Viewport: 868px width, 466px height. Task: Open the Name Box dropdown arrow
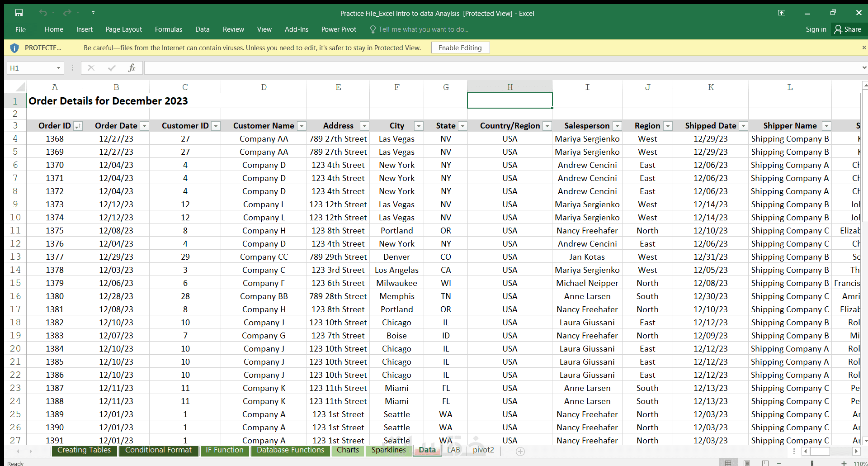pyautogui.click(x=58, y=68)
